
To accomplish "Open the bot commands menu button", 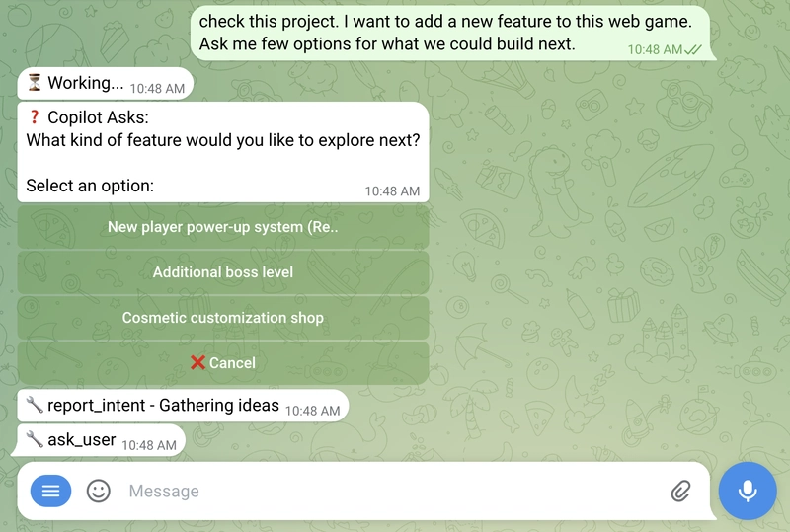I will pos(50,491).
